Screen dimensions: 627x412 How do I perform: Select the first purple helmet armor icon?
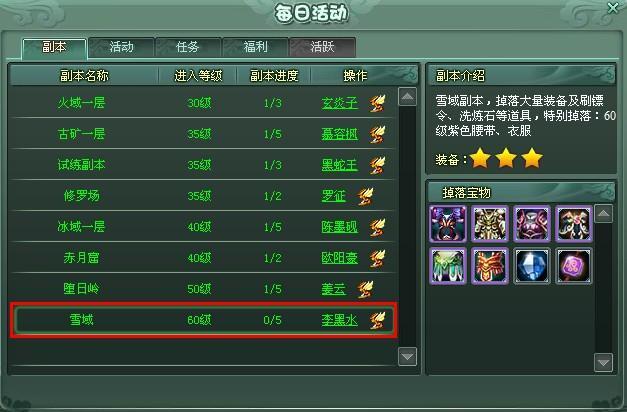(x=448, y=224)
